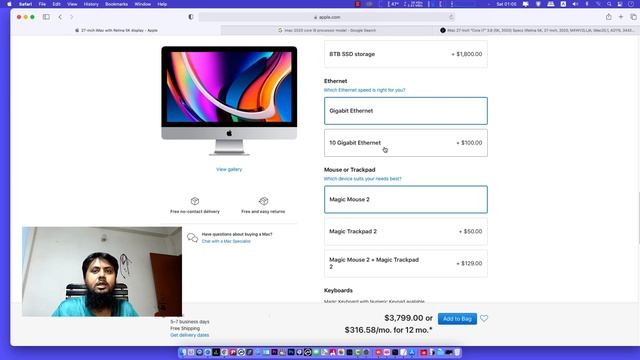The height and width of the screenshot is (360, 640).
Task: Open the Help menu
Action: point(162,4)
